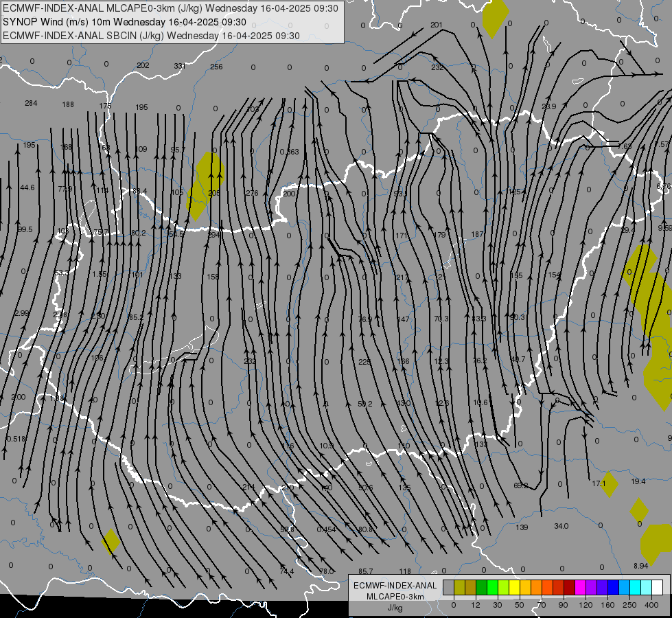Click the map value 331
The height and width of the screenshot is (618, 672).
coord(180,66)
